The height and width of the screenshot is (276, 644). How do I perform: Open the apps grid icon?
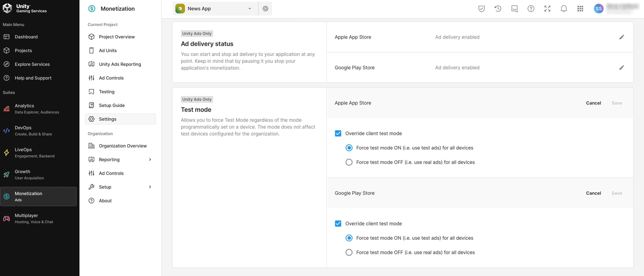coord(580,9)
